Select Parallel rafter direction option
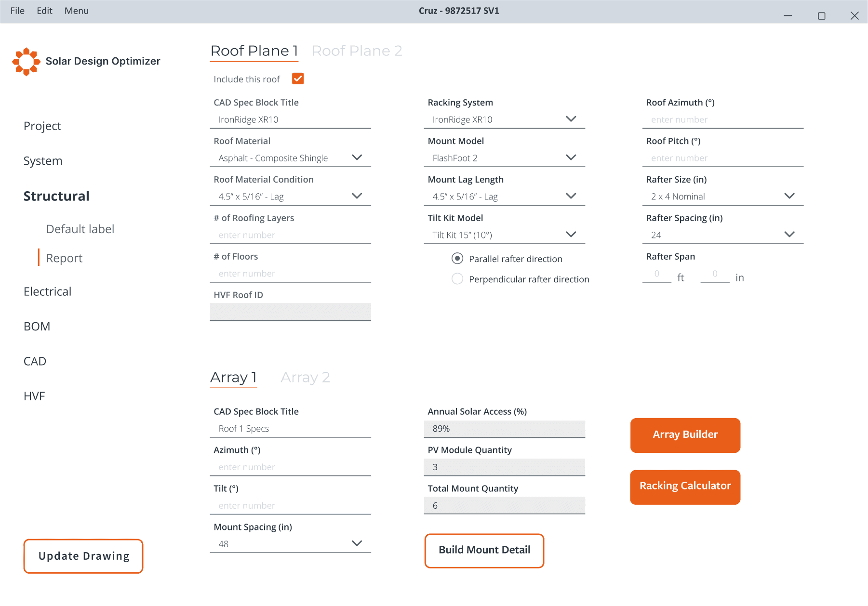 (x=457, y=259)
